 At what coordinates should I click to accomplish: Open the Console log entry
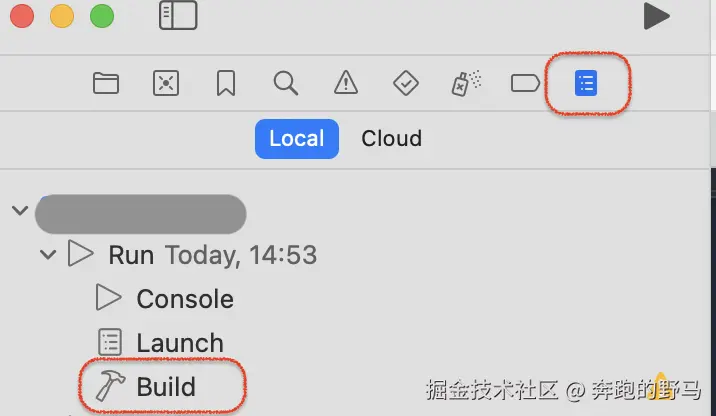pos(165,299)
